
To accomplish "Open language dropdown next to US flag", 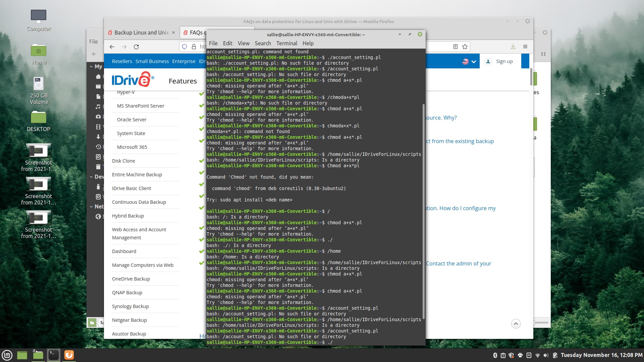I will [474, 62].
